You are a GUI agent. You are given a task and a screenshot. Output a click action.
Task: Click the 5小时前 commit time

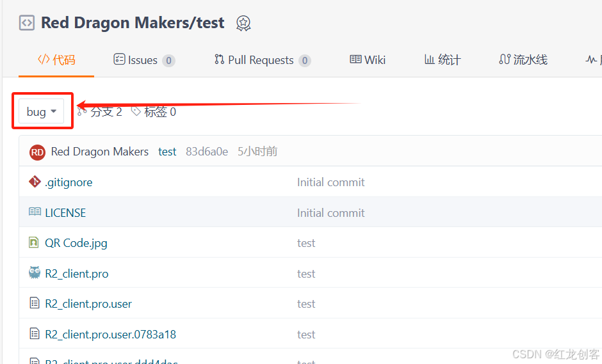[x=257, y=152]
